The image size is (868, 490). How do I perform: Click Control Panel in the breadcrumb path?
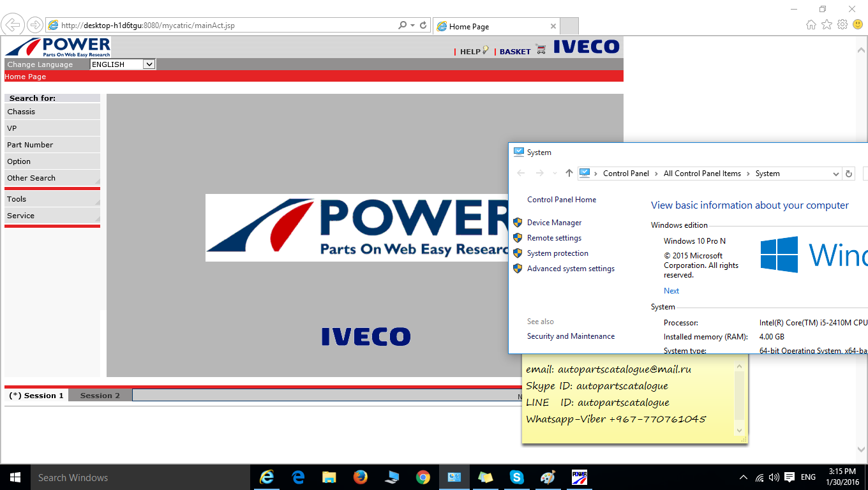pos(626,174)
